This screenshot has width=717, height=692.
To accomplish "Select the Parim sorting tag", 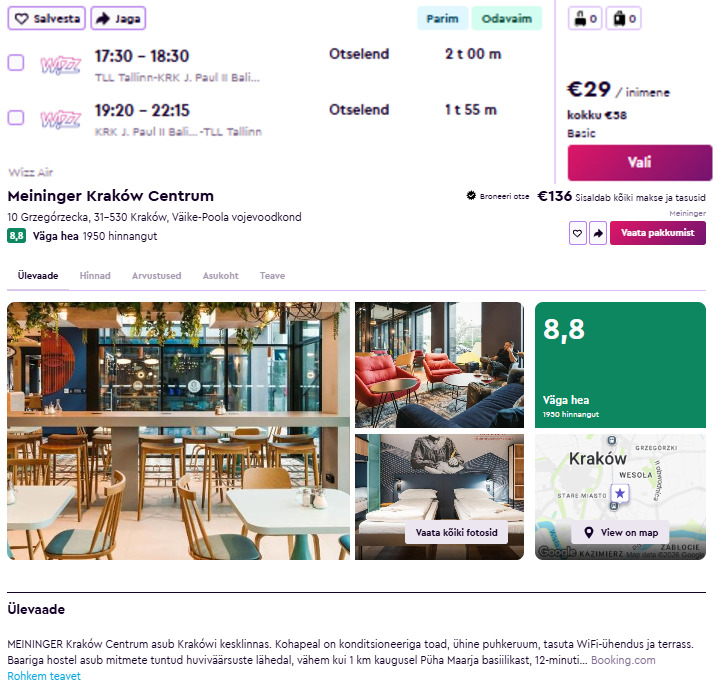I will [x=442, y=19].
